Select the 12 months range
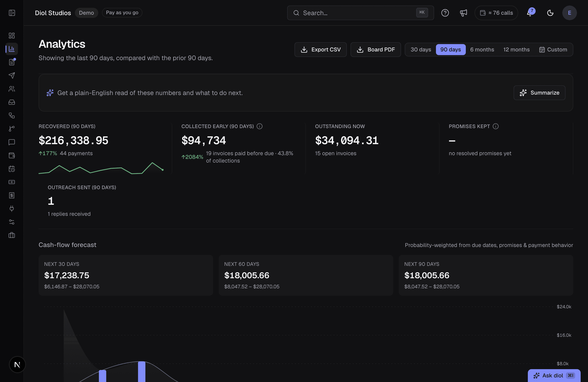 tap(516, 50)
